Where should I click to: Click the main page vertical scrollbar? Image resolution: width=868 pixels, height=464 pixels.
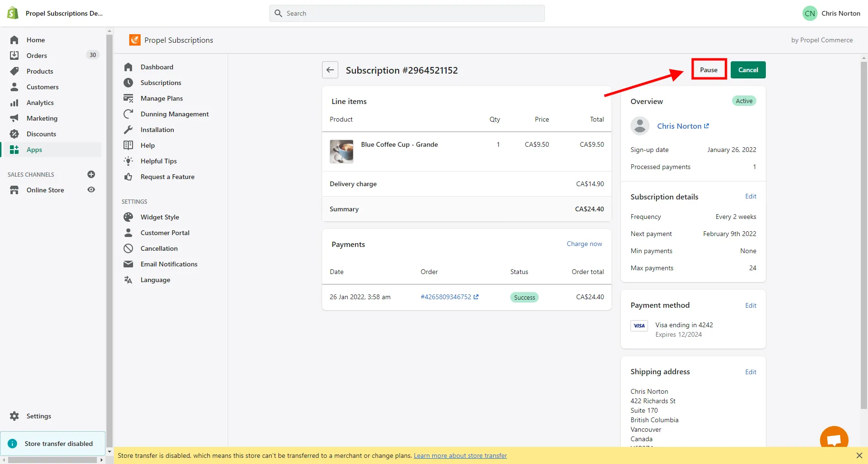864,235
